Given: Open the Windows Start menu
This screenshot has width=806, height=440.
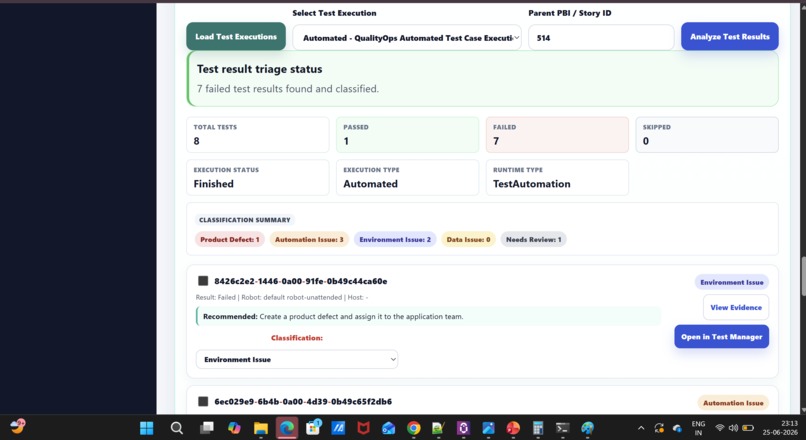Looking at the screenshot, I should 146,428.
